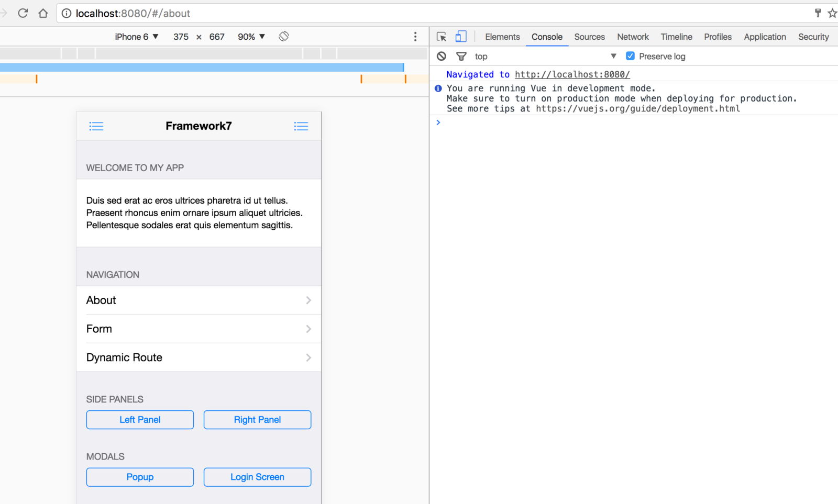Open the Login Screen modal

point(257,477)
